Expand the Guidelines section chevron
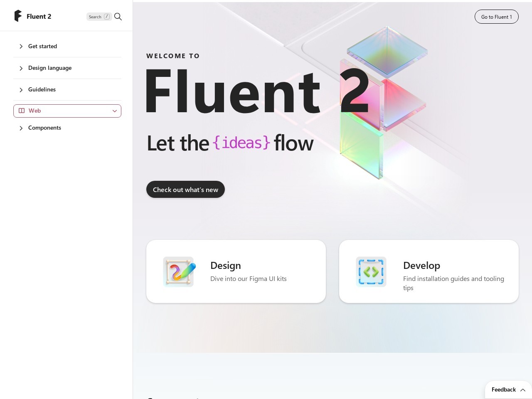Screen dimensions: 532x399 [21, 90]
